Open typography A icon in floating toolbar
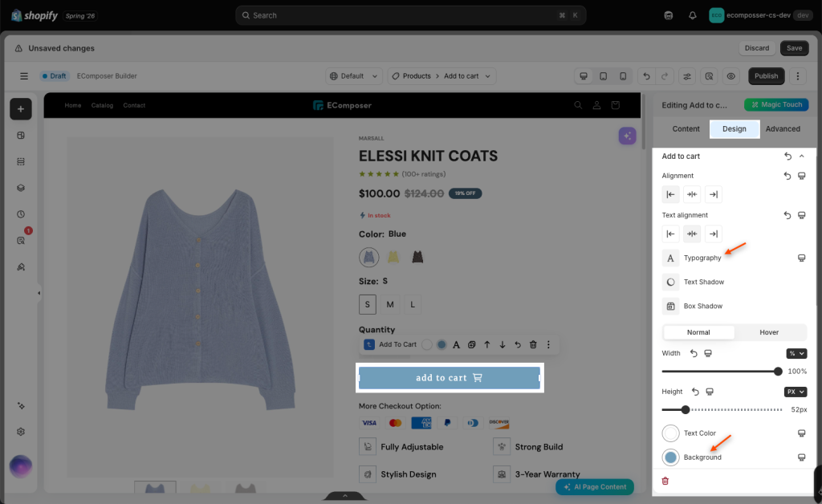 tap(456, 345)
